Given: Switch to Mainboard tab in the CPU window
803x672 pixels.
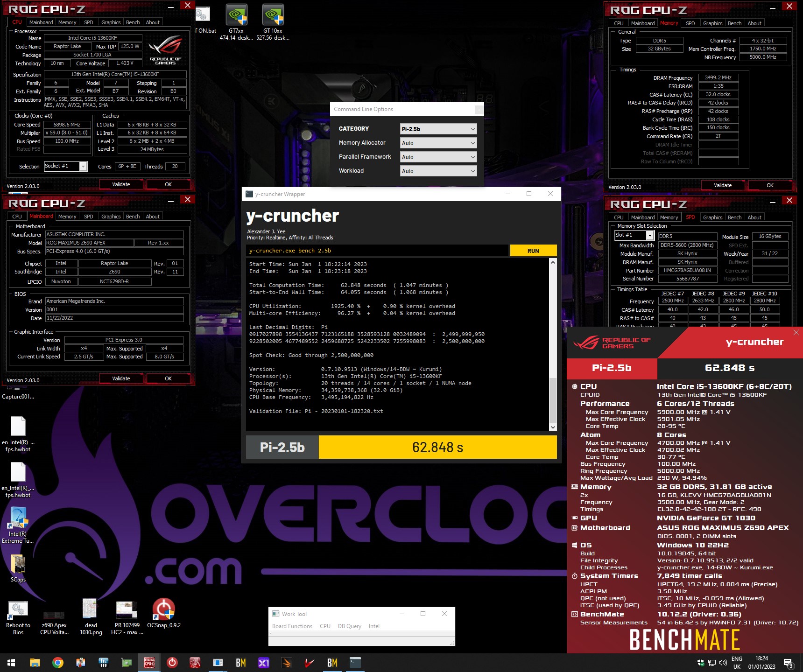Looking at the screenshot, I should 41,22.
